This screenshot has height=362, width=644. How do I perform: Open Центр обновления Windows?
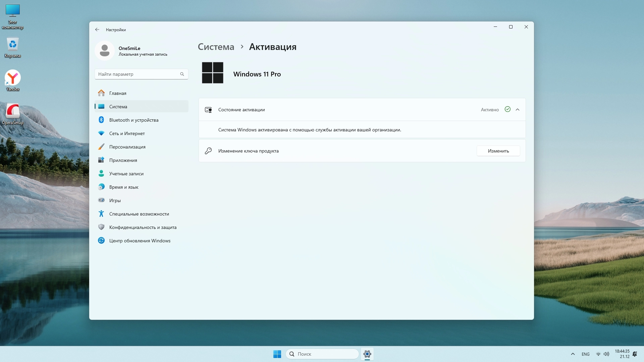click(x=140, y=241)
